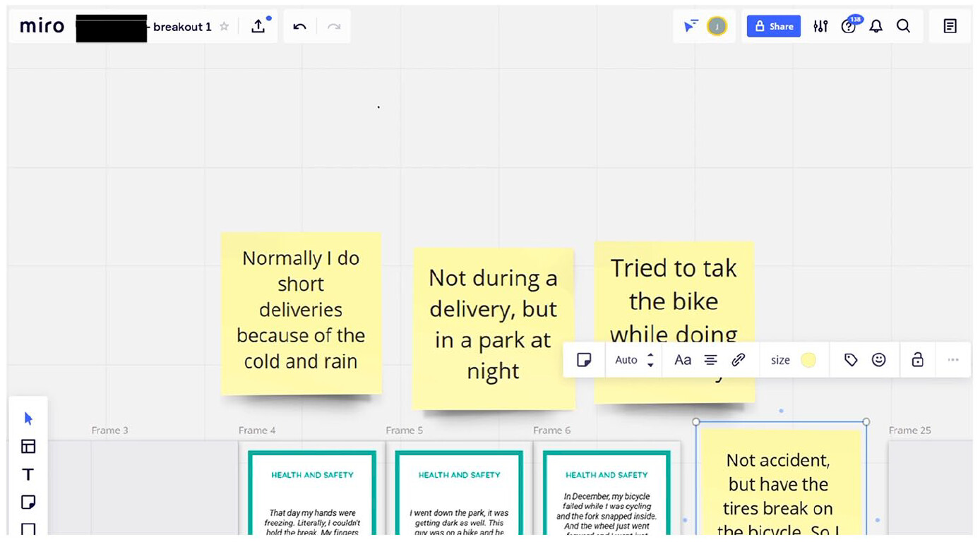Open the Auto font size dropdown
The width and height of the screenshot is (980, 542).
click(626, 360)
